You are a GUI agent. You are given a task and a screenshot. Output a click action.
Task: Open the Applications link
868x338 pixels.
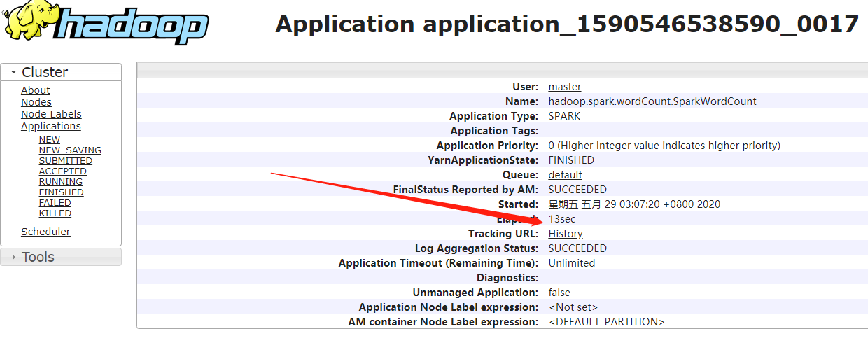[51, 126]
